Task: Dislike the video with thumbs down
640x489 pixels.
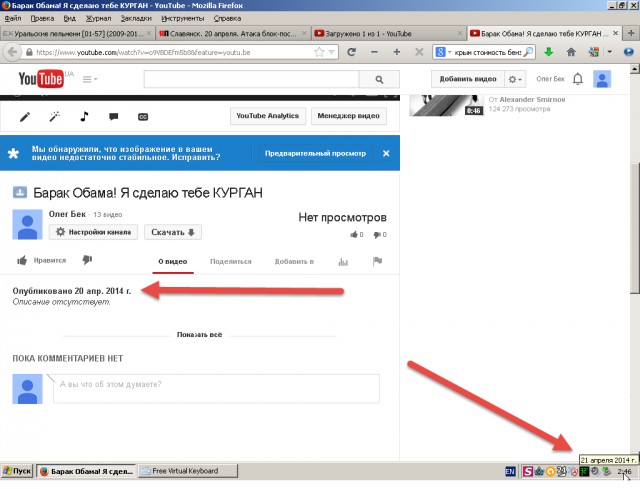Action: coord(86,261)
